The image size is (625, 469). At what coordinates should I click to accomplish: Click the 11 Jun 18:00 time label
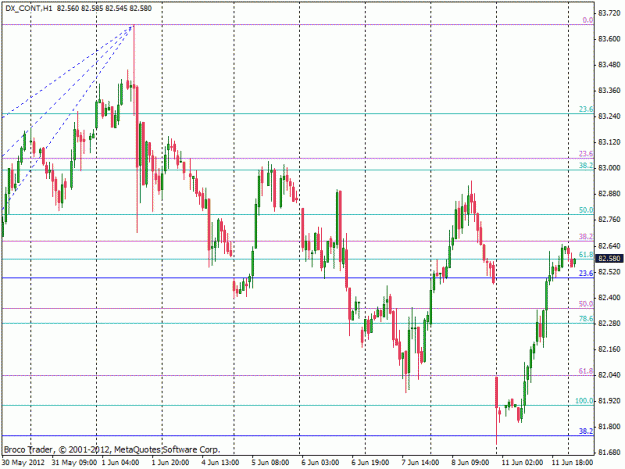pos(572,462)
